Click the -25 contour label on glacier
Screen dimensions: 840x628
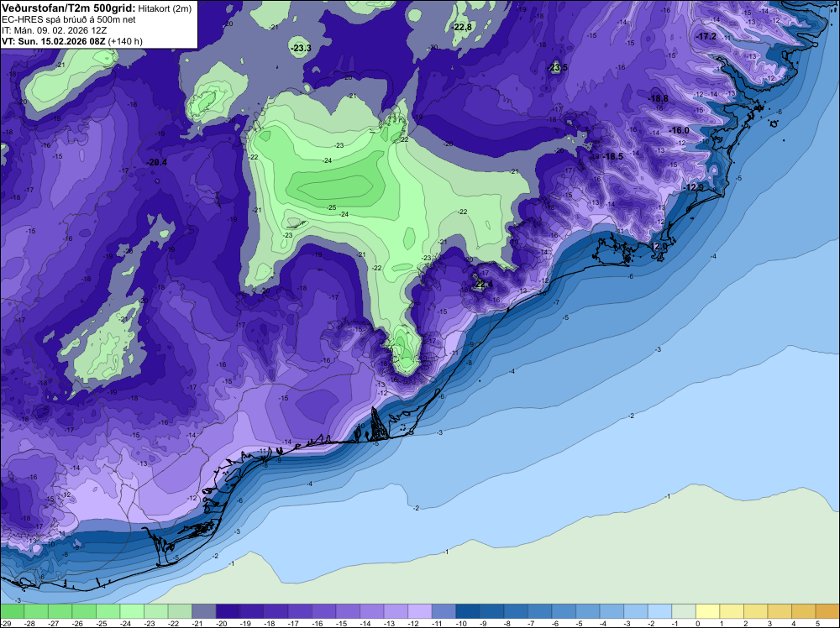[332, 207]
